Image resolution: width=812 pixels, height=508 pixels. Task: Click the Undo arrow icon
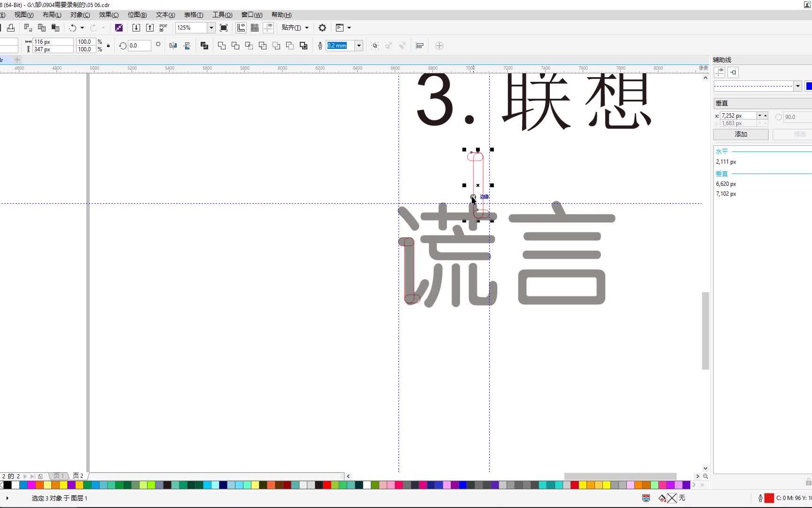(73, 28)
